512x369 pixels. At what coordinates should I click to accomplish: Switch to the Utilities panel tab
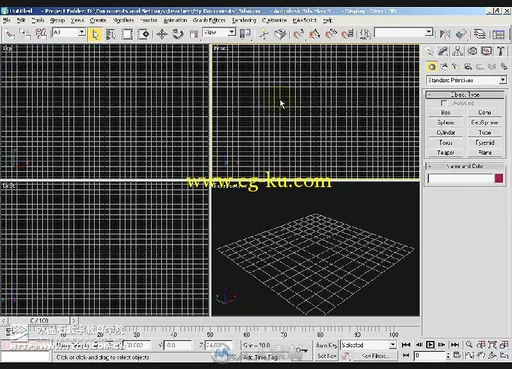coord(501,51)
